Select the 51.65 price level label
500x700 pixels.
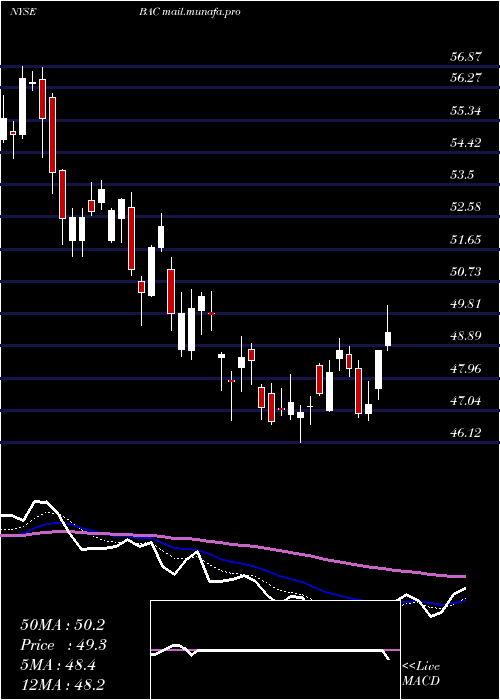[465, 240]
